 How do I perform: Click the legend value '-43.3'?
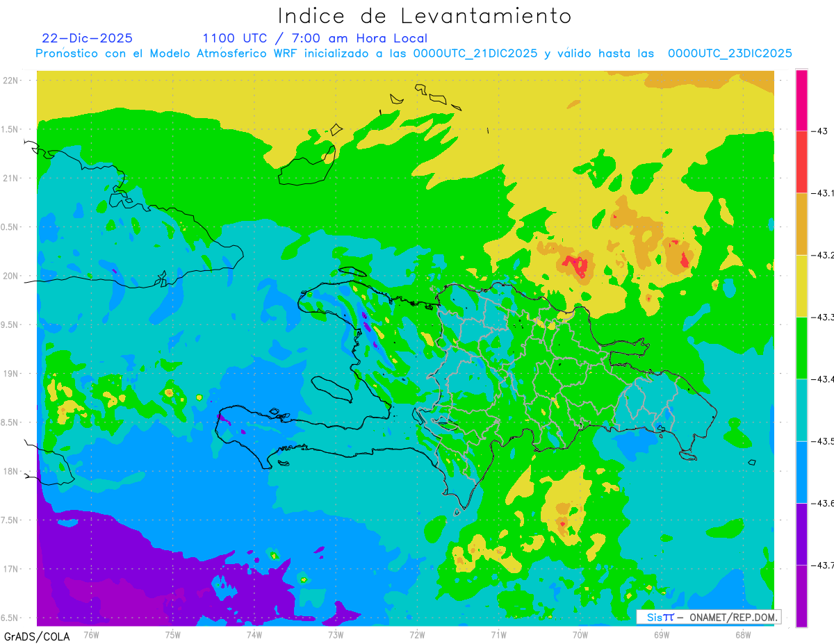tap(823, 317)
